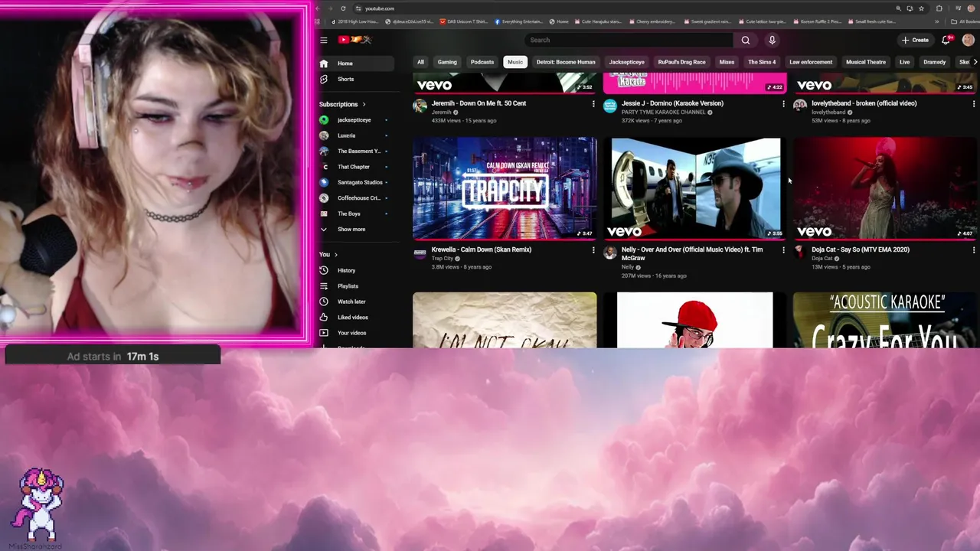Click the search magnifier button
The width and height of the screenshot is (980, 551).
pyautogui.click(x=745, y=40)
